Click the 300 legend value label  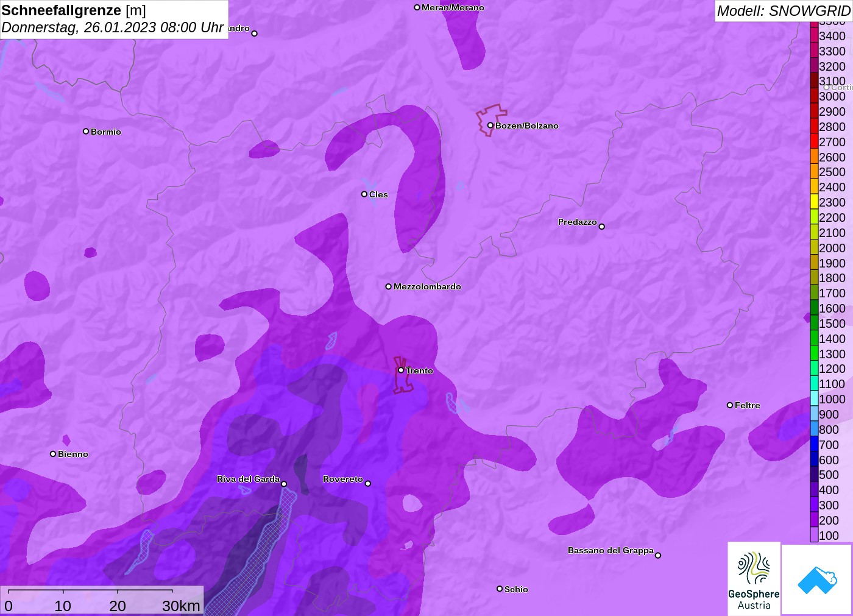[829, 505]
